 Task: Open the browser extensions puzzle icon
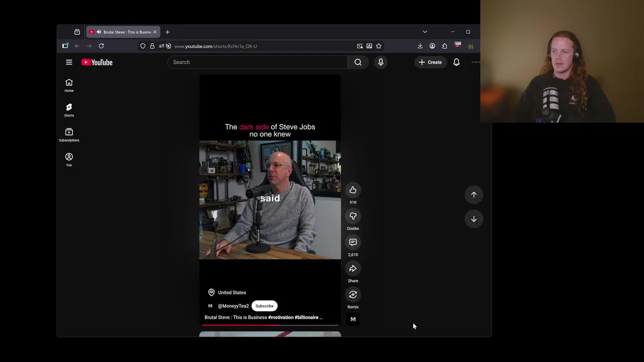click(x=444, y=46)
